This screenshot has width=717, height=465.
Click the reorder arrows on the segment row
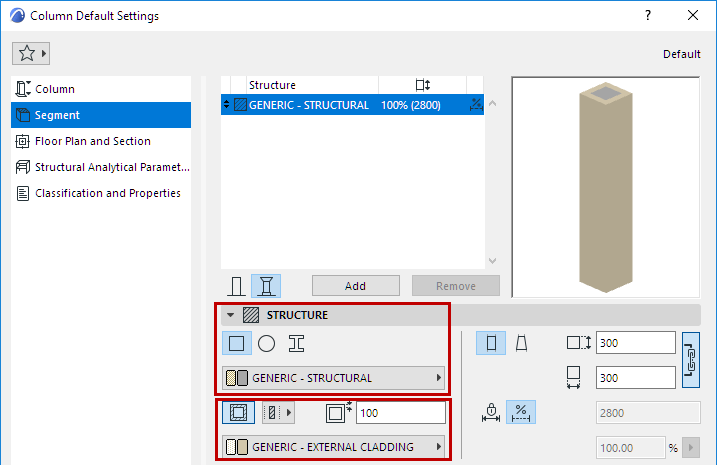click(x=226, y=105)
